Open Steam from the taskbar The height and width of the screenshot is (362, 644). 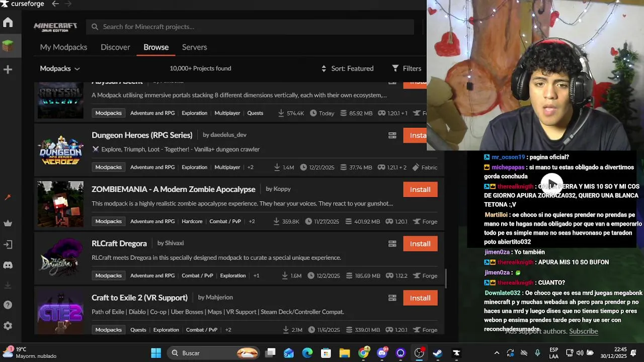click(x=438, y=353)
